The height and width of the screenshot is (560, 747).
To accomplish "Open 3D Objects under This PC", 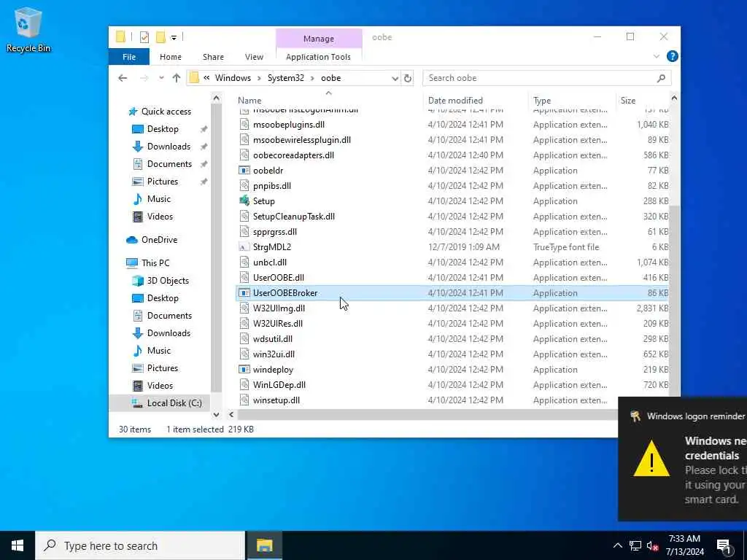I will click(x=168, y=281).
